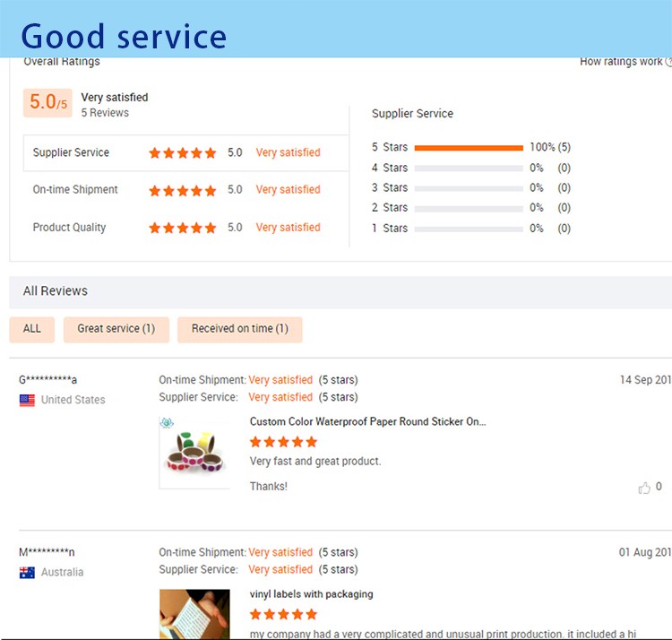Click the thumbs-up icon on first review

coord(644,488)
